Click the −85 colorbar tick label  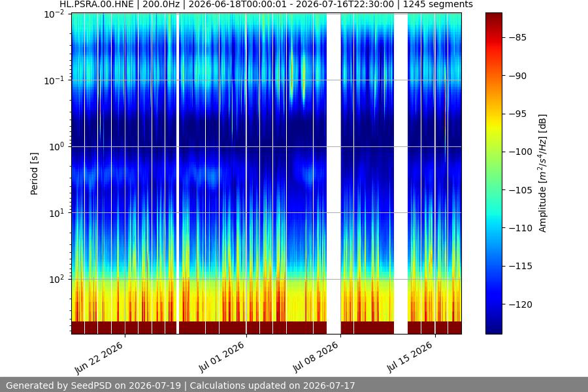click(x=517, y=37)
